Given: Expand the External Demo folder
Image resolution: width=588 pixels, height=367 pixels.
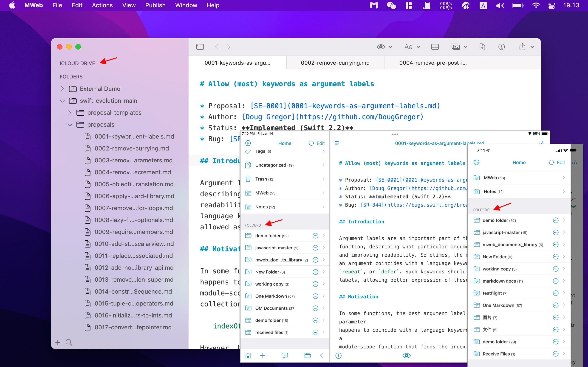Looking at the screenshot, I should 62,89.
